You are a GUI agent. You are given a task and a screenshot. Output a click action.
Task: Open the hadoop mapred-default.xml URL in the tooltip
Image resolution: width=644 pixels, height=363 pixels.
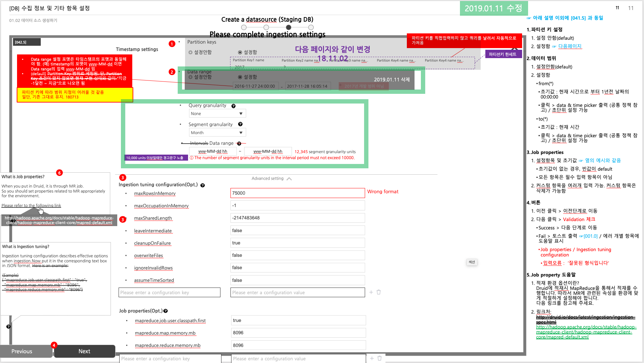(59, 220)
